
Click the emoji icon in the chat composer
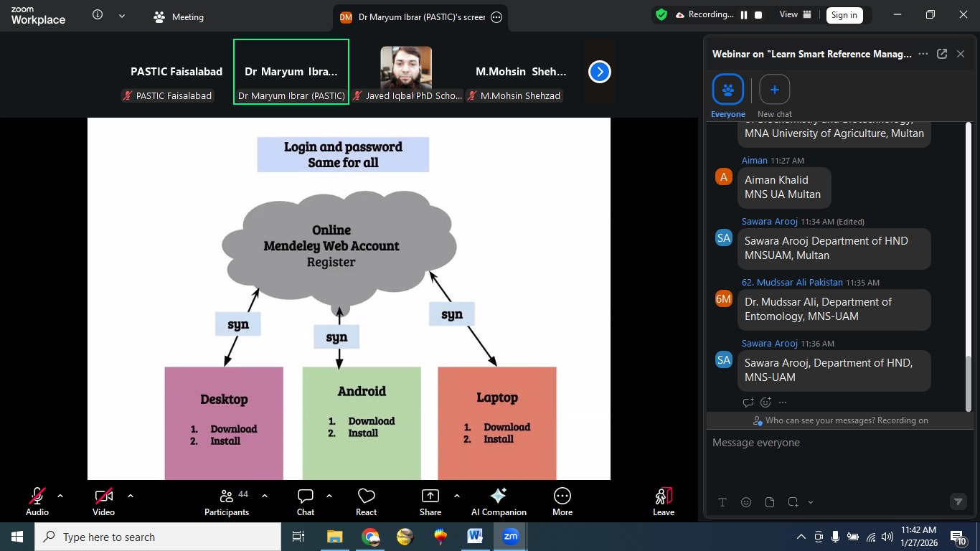[746, 502]
